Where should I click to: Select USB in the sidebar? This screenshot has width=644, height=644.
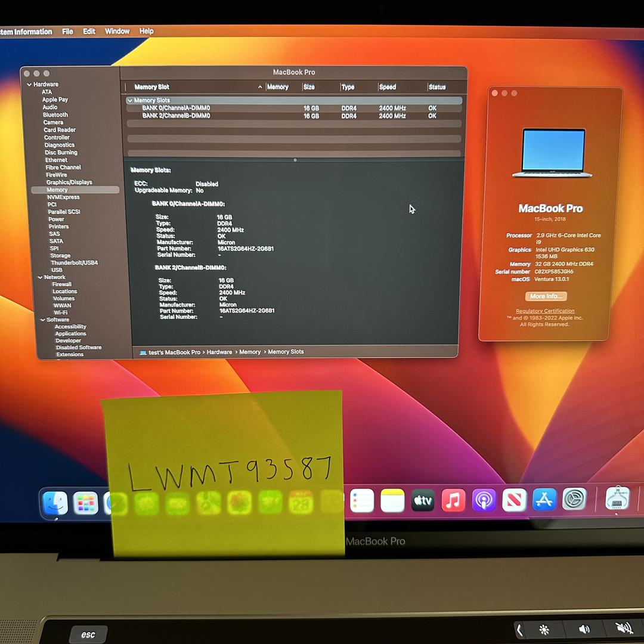pyautogui.click(x=57, y=270)
